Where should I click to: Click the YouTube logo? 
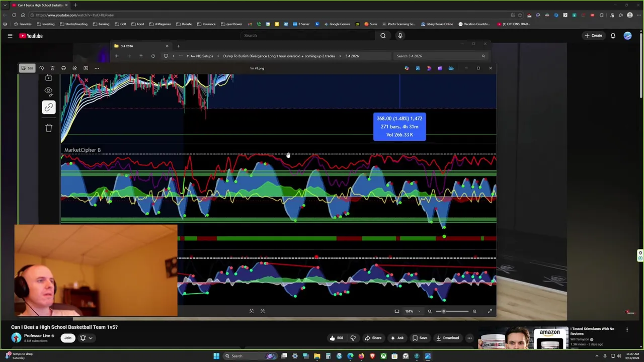tap(31, 36)
